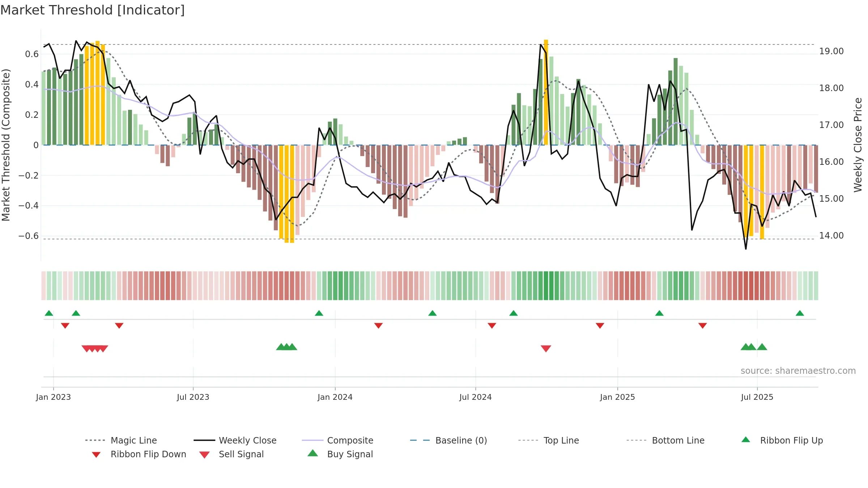868x488 pixels.
Task: Click the 0.2 left axis tick label
Action: tap(32, 115)
